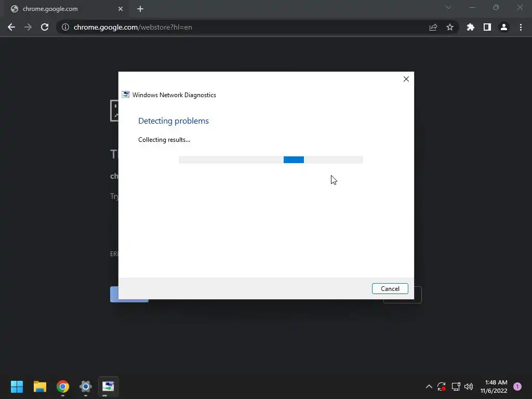Viewport: 532px width, 399px height.
Task: Open Chrome's three-dot menu
Action: (x=521, y=27)
